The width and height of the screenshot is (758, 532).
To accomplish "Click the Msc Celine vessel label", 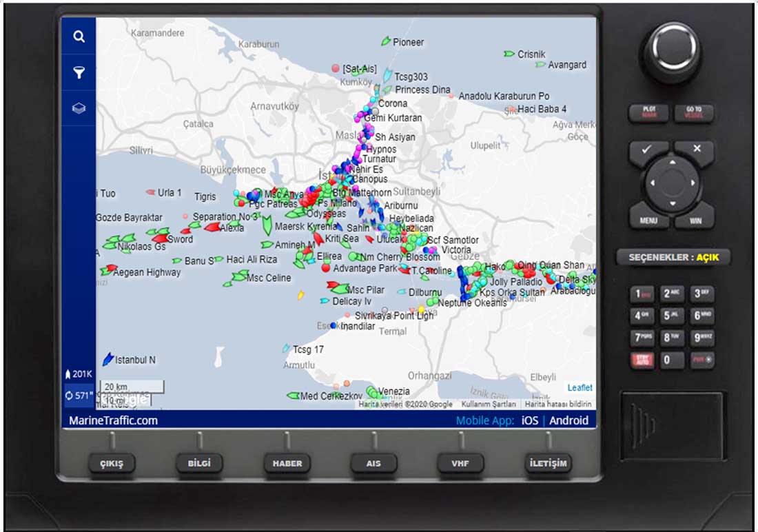I will point(269,278).
